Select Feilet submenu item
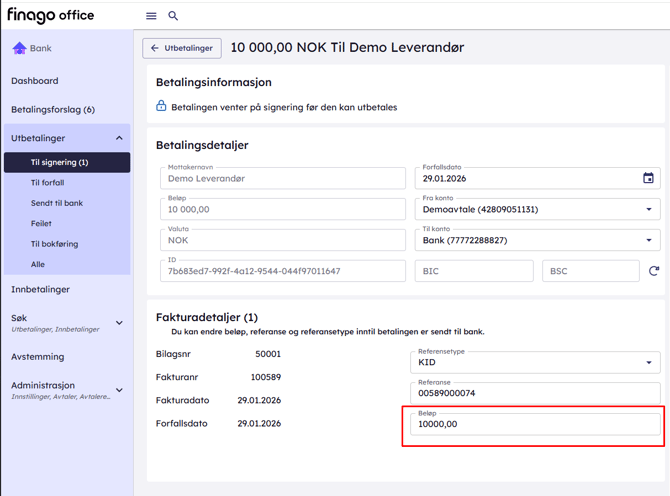The image size is (670, 496). coord(41,223)
